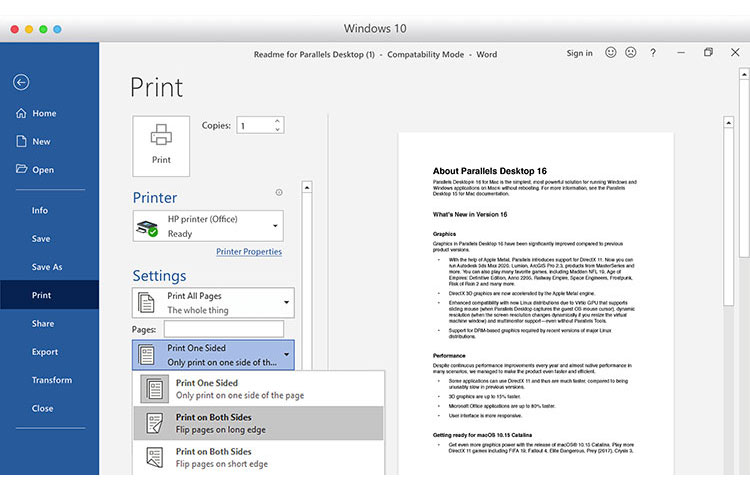Image resolution: width=750 pixels, height=490 pixels.
Task: Restore down the Word window
Action: pyautogui.click(x=708, y=53)
